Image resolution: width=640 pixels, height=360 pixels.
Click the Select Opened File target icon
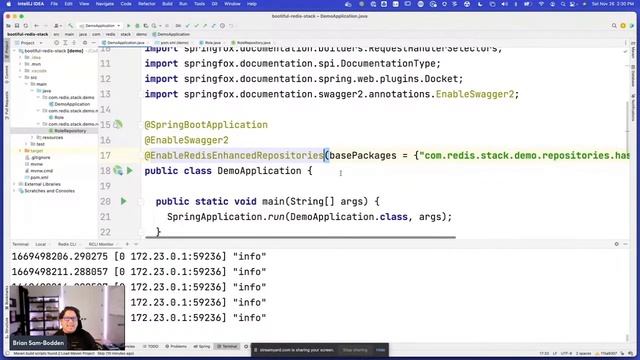coord(56,42)
